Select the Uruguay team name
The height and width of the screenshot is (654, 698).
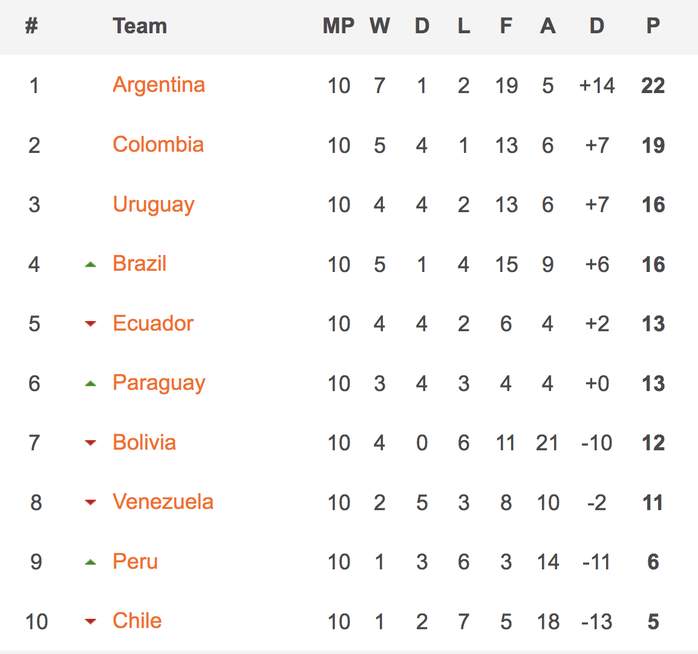pos(154,205)
